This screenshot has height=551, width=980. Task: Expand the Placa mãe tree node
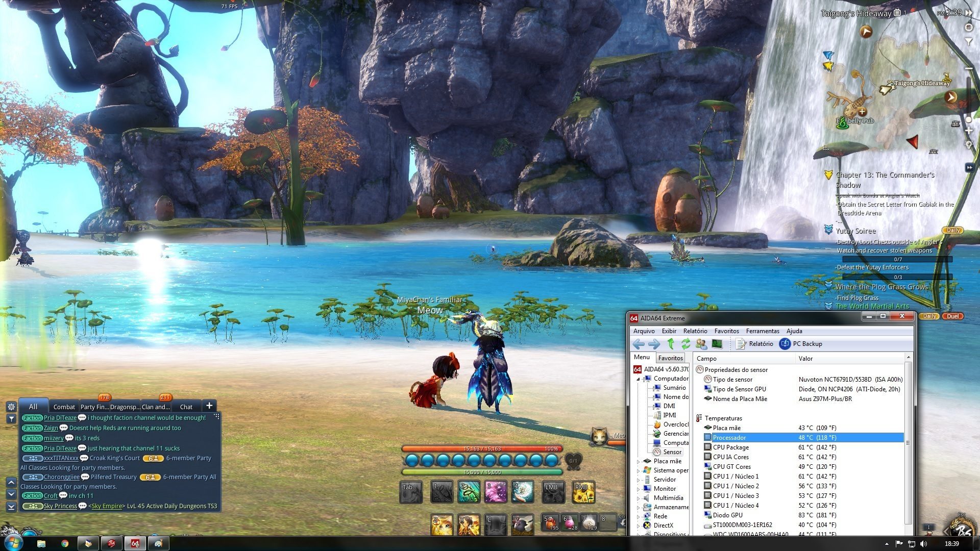click(x=638, y=461)
